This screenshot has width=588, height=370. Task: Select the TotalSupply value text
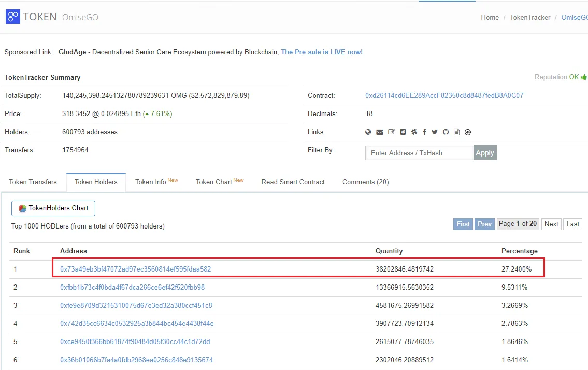[156, 96]
